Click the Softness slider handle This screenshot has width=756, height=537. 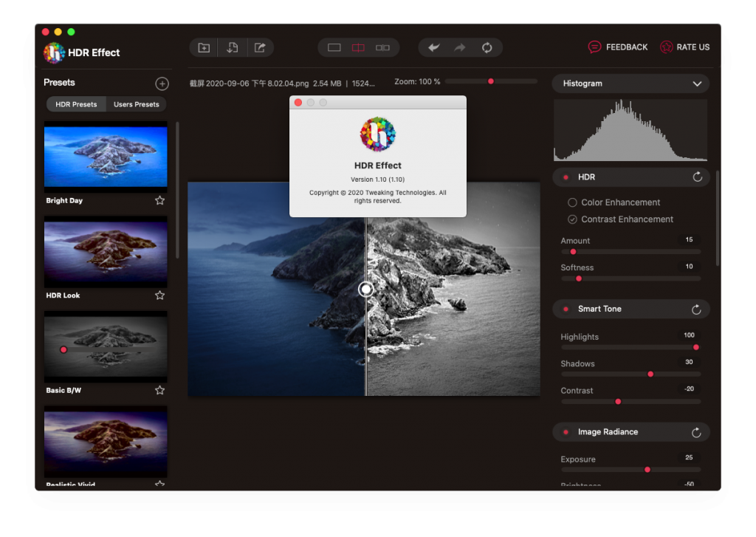pos(579,279)
